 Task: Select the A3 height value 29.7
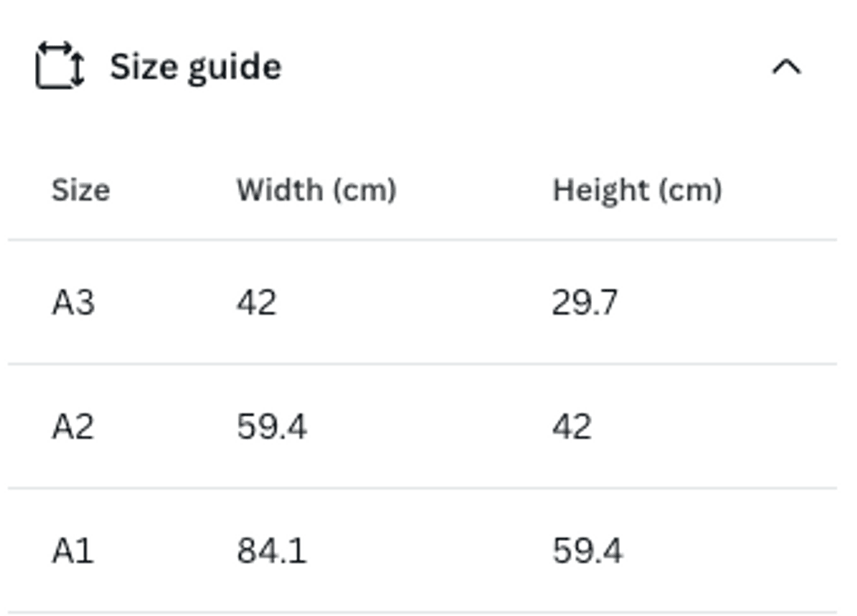tap(585, 303)
